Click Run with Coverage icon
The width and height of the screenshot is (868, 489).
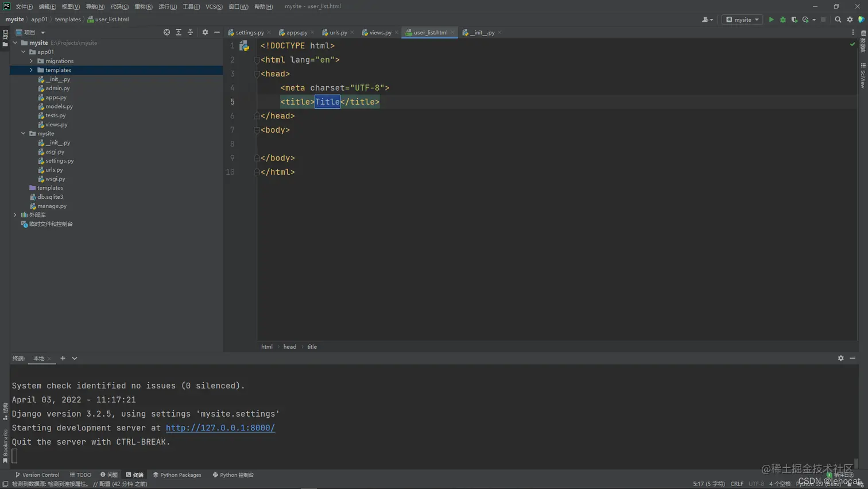tap(795, 20)
